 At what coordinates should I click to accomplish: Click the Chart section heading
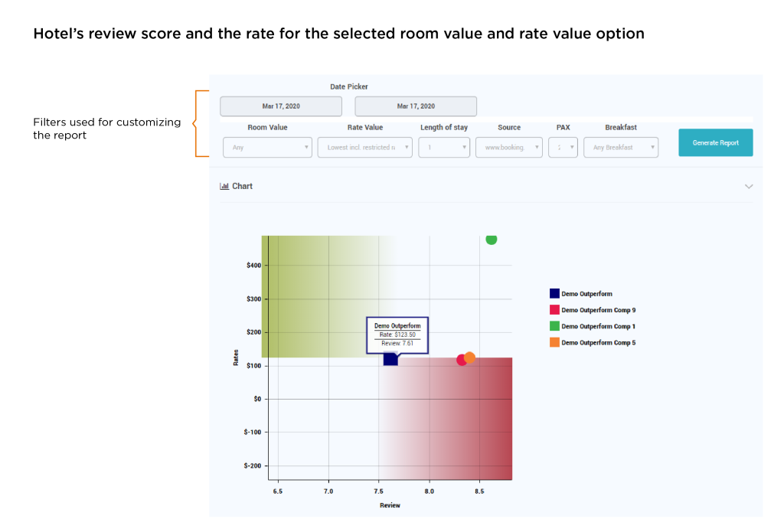[242, 186]
